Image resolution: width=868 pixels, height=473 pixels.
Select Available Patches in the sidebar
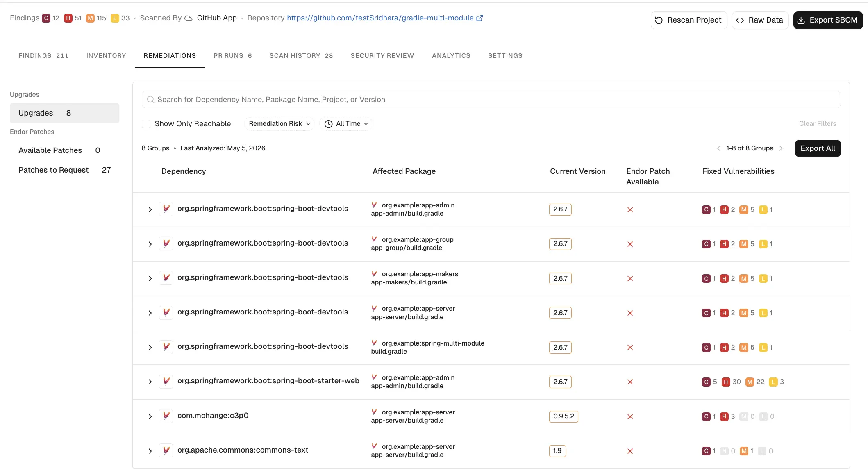pos(64,150)
